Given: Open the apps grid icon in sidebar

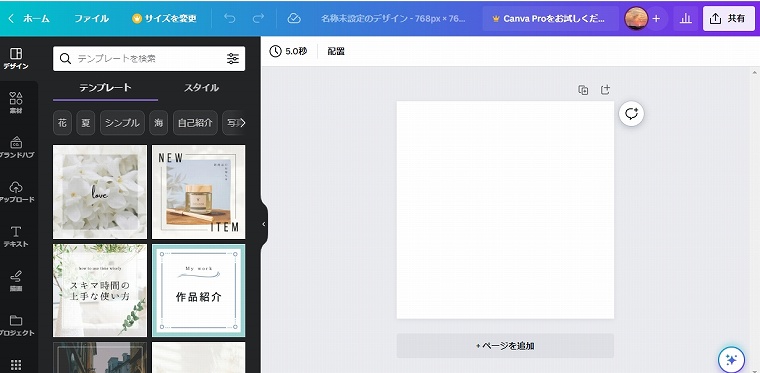Looking at the screenshot, I should coord(16,365).
